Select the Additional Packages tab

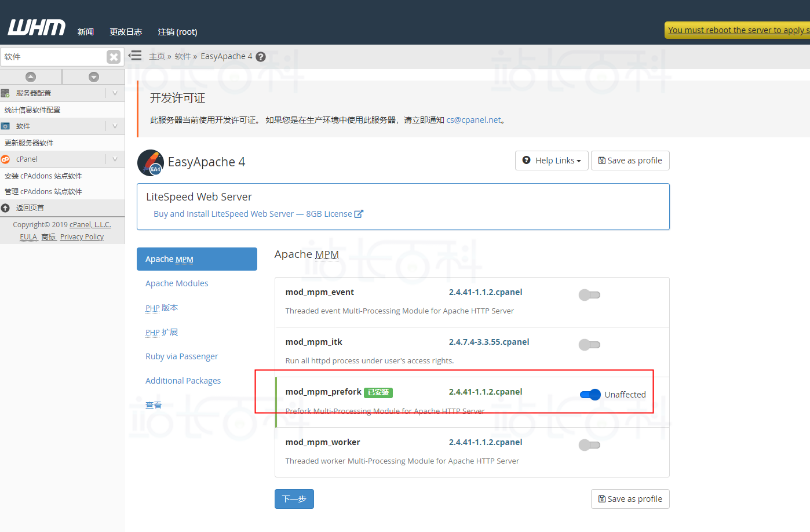click(183, 381)
